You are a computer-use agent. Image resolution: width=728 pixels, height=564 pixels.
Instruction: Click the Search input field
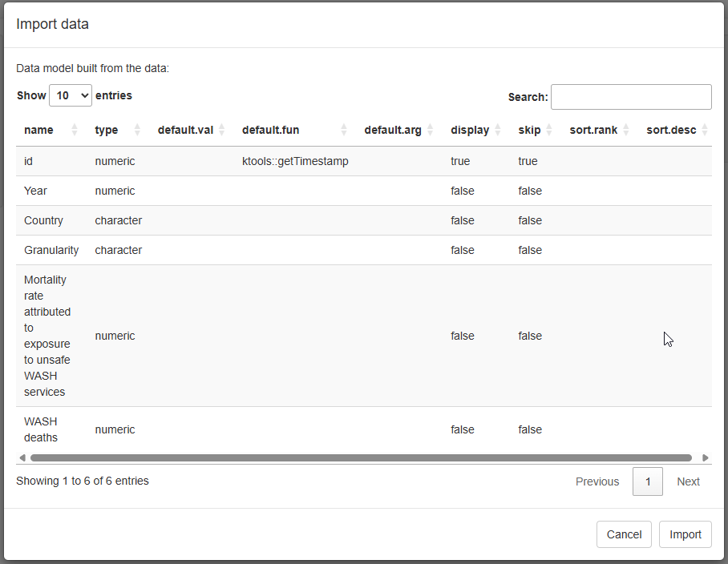tap(631, 97)
